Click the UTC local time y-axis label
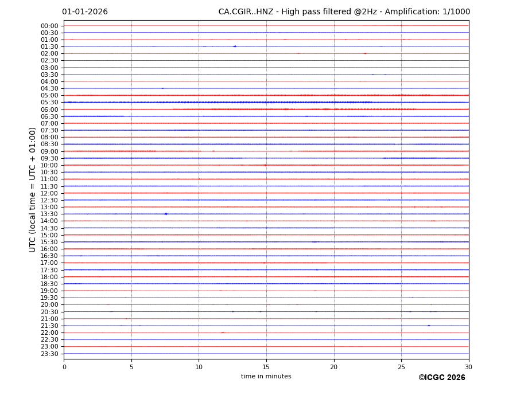This screenshot has width=532, height=399. pos(33,189)
